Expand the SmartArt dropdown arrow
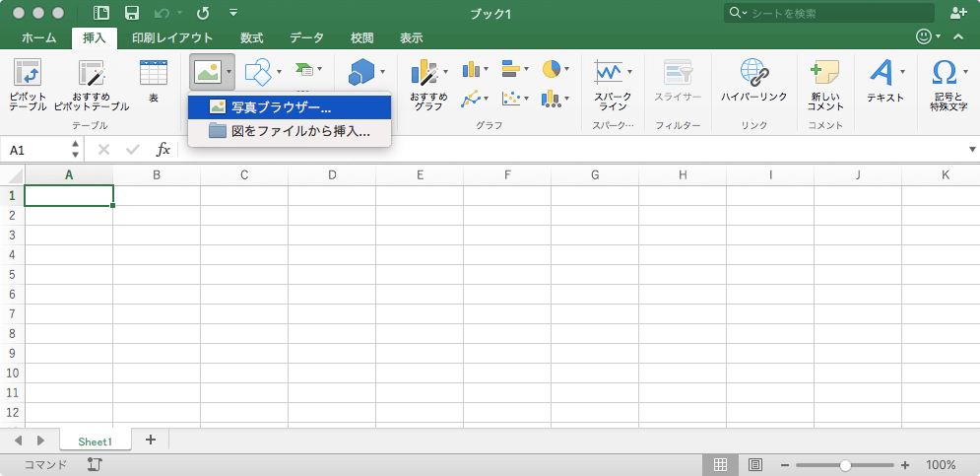Viewport: 980px width, 476px height. click(x=319, y=69)
